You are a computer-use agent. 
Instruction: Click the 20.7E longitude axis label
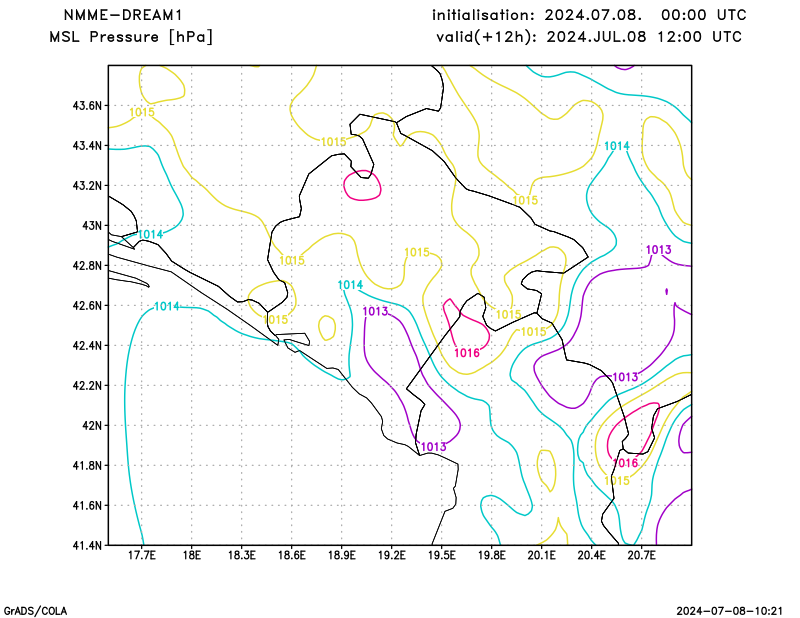tap(641, 555)
